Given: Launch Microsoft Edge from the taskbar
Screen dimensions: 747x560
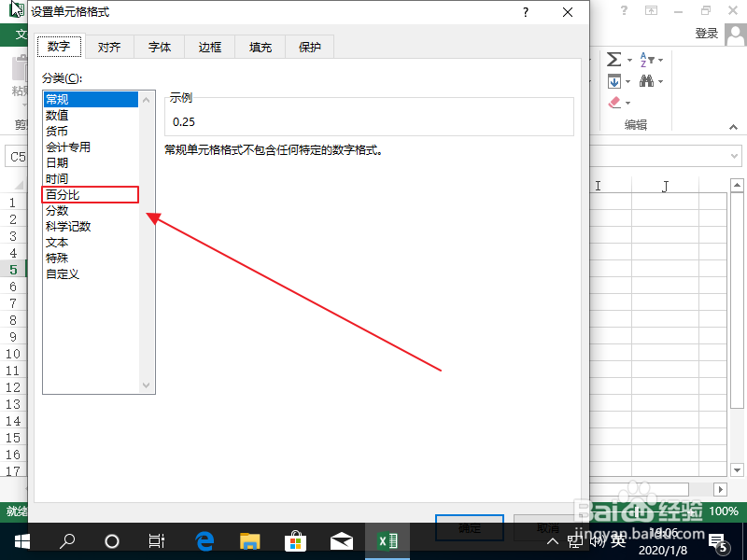Looking at the screenshot, I should pos(204,539).
